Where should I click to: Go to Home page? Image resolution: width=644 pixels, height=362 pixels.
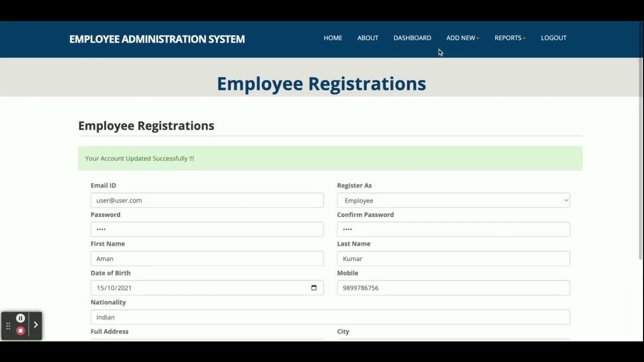(333, 38)
